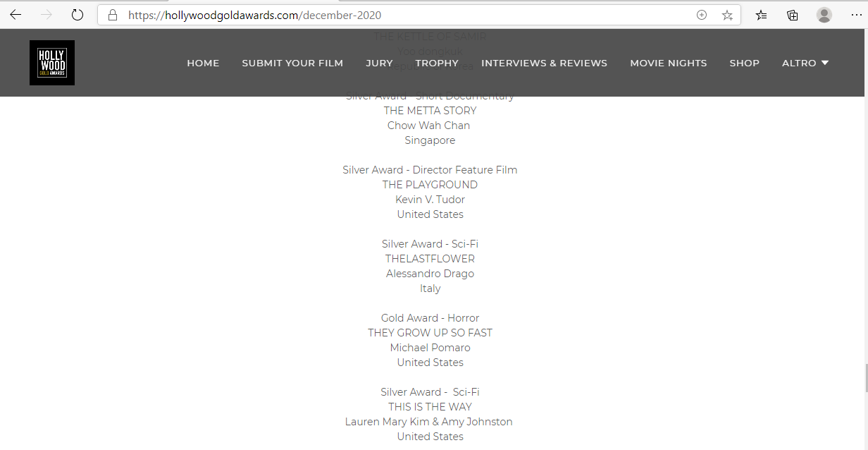
Task: Open the browser profile menu
Action: pos(824,15)
